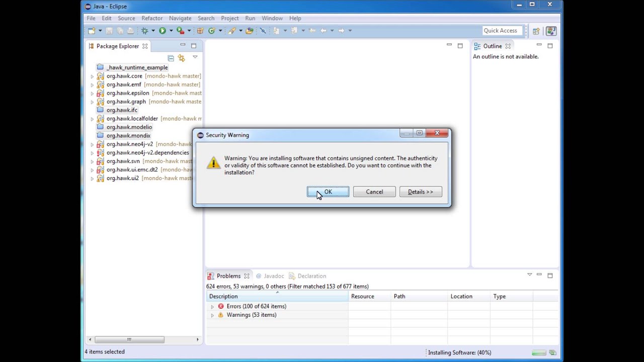The image size is (644, 362).
Task: Open the Source menu
Action: 126,18
